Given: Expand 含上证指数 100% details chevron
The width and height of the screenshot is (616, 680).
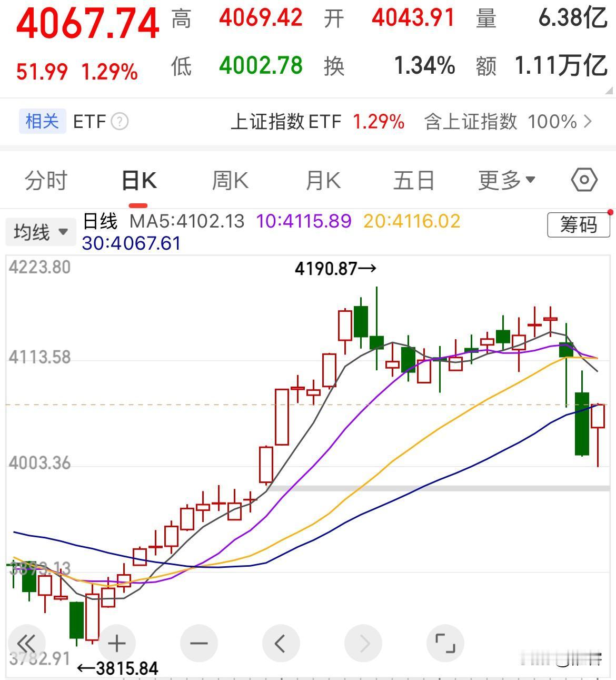Looking at the screenshot, I should (589, 122).
